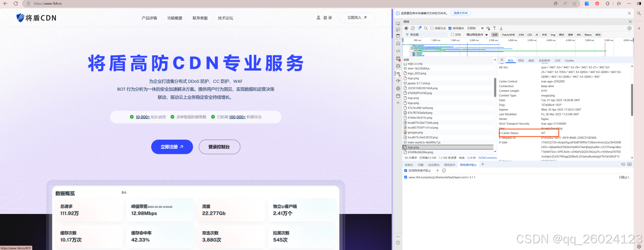Image resolution: width=644 pixels, height=250 pixels.
Task: Close the request details pane
Action: [502, 60]
